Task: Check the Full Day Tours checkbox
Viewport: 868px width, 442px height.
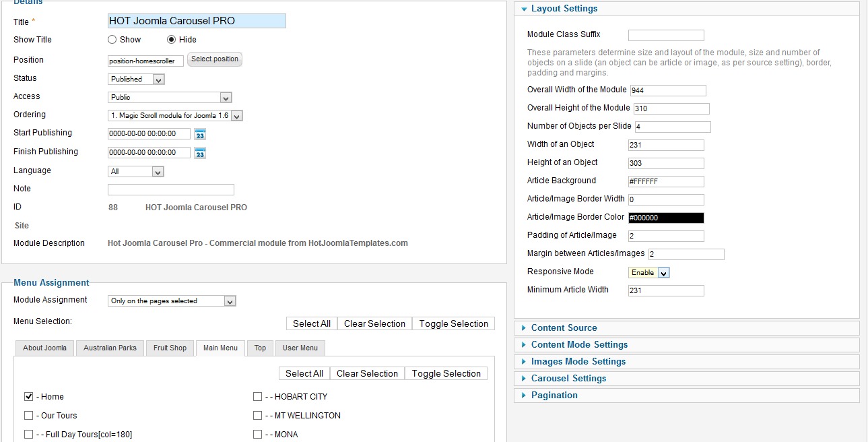Action: [x=29, y=435]
